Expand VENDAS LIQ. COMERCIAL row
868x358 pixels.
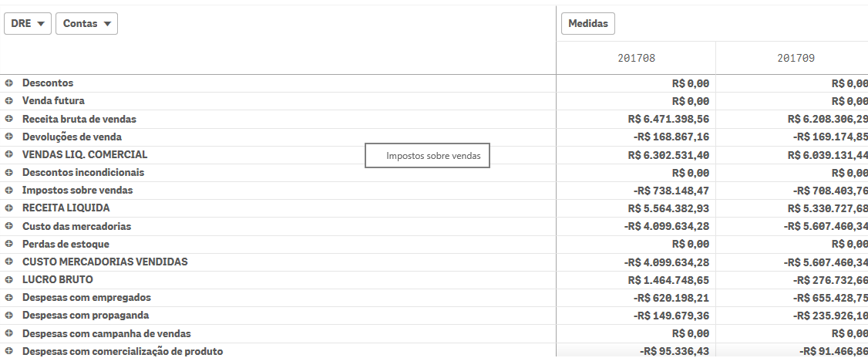pos(9,154)
